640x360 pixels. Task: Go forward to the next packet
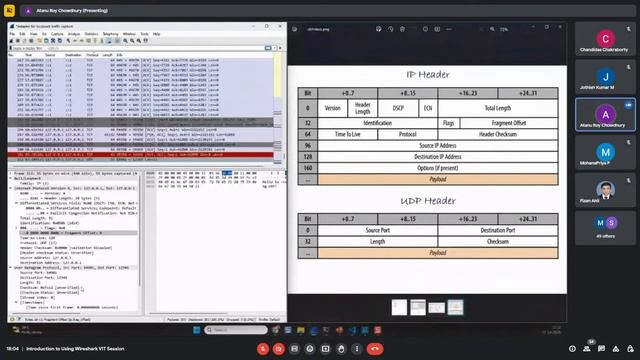tap(82, 41)
